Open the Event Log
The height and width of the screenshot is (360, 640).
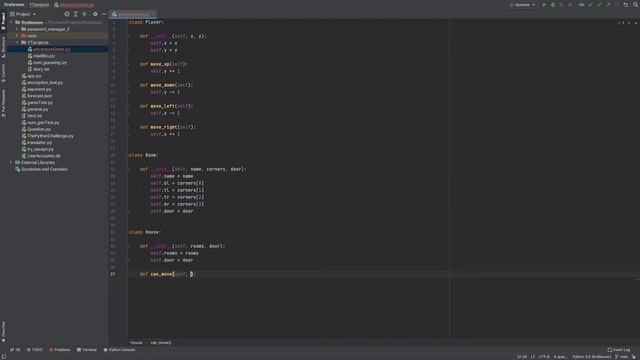point(619,350)
